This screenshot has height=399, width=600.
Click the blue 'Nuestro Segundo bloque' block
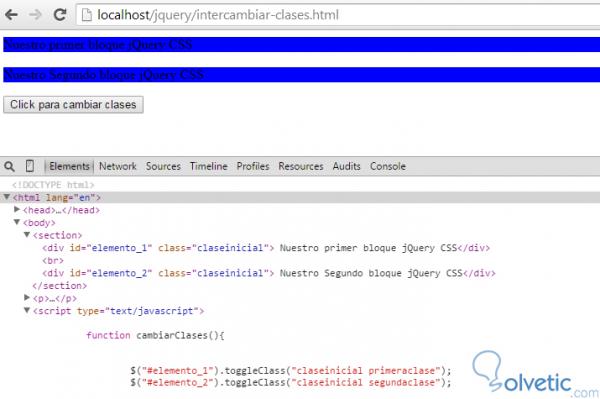tap(302, 75)
